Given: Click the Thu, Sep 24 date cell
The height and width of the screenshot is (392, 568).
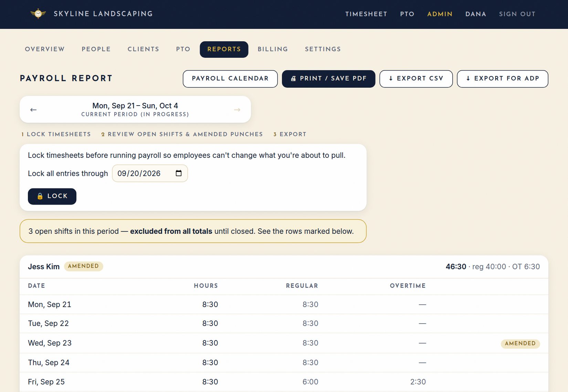Looking at the screenshot, I should pos(49,362).
